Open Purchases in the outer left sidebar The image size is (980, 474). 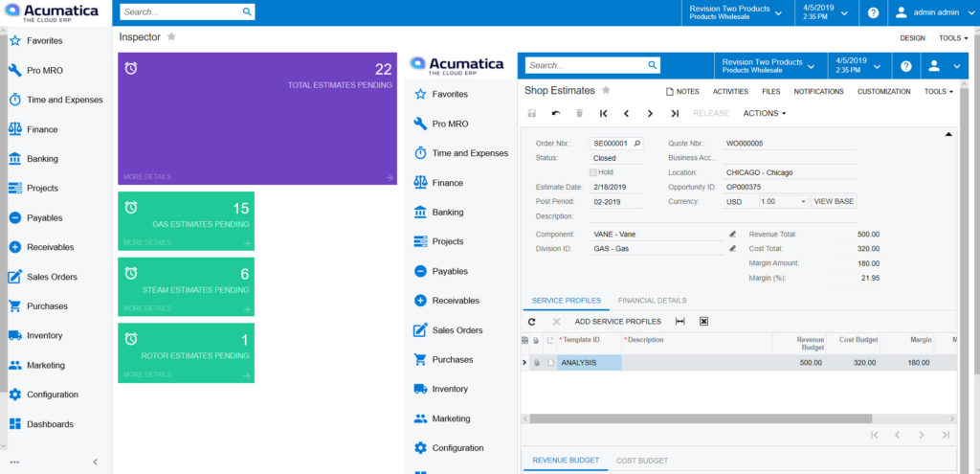(38, 305)
